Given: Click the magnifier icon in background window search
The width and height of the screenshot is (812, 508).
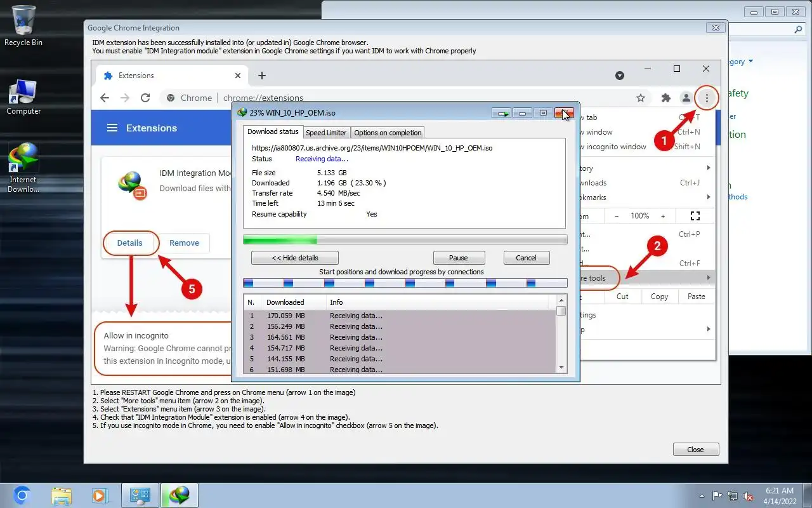Looking at the screenshot, I should click(799, 30).
